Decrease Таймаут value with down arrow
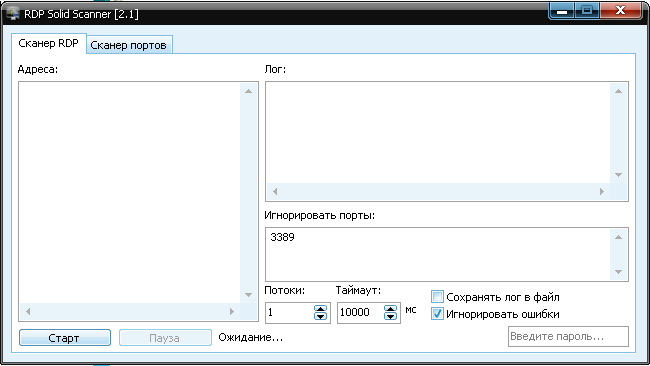Image resolution: width=650 pixels, height=366 pixels. click(x=390, y=316)
